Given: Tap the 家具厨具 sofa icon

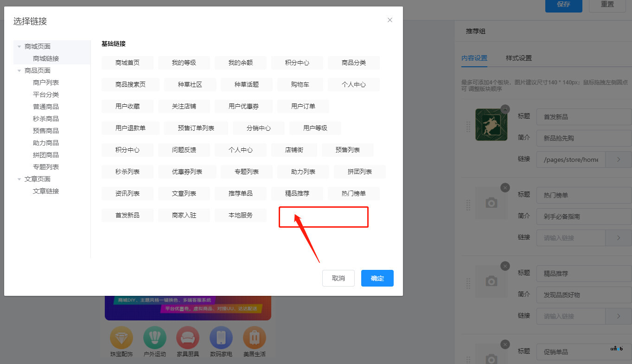Looking at the screenshot, I should point(188,338).
